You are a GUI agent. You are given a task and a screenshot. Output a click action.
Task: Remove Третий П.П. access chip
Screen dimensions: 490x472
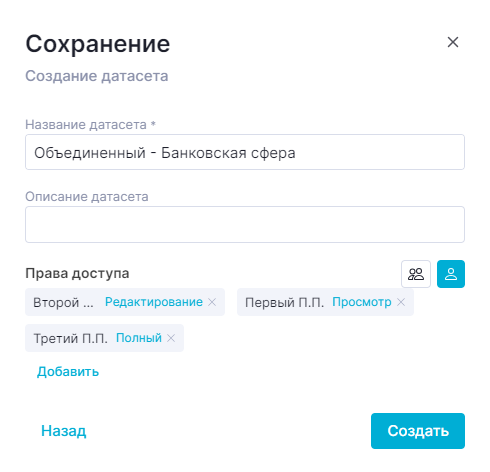[171, 338]
